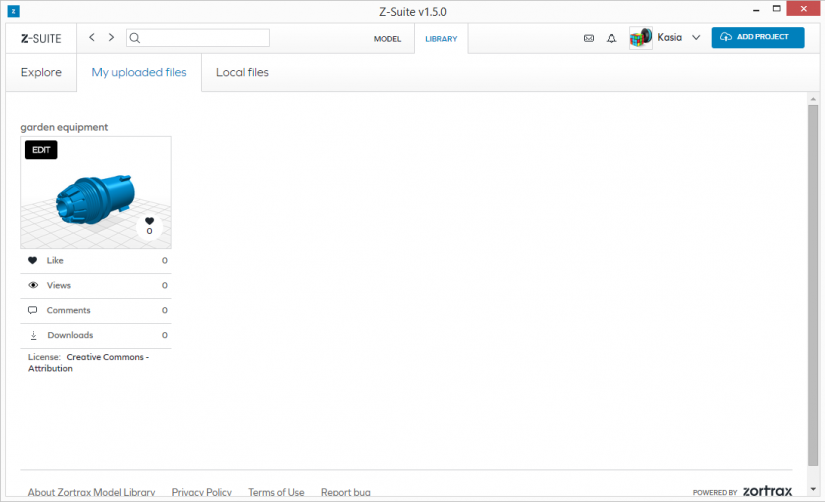Open Creative Commons - Attribution license link

(x=88, y=363)
